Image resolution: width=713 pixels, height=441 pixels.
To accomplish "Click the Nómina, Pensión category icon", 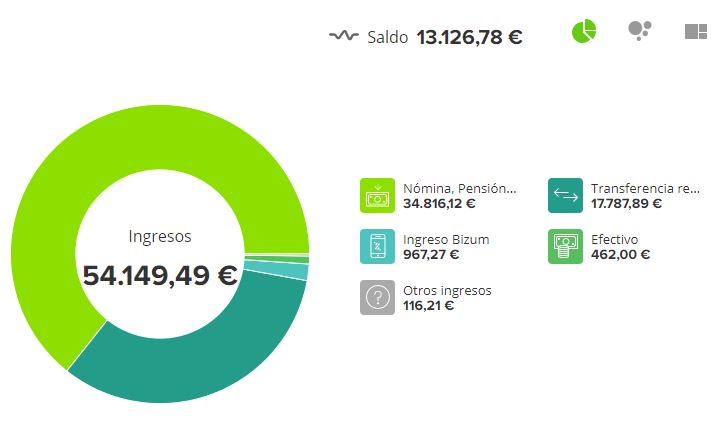I will (x=377, y=195).
